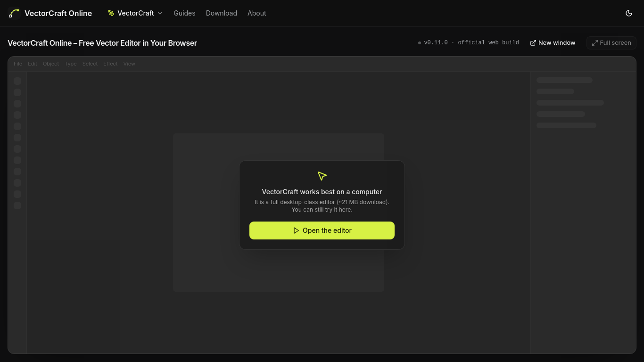
Task: Open the Type menu in the editor preview
Action: tap(71, 64)
